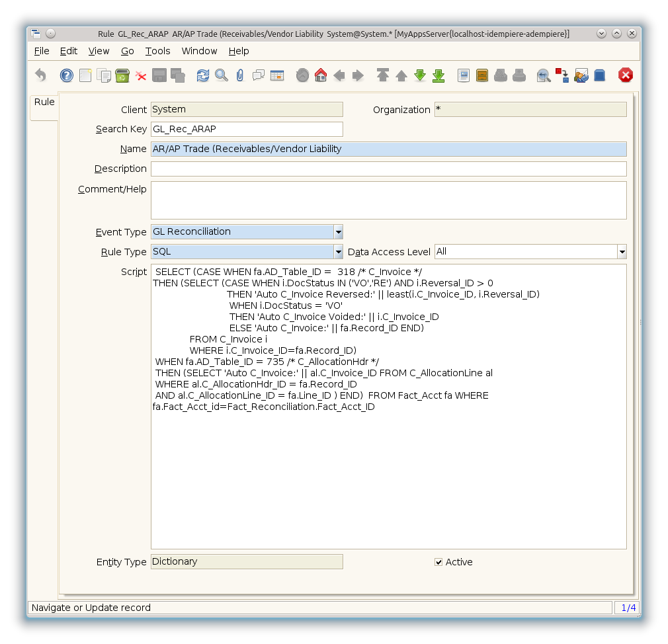Click the red Delete record icon
Screen dimensions: 668x644
141,75
